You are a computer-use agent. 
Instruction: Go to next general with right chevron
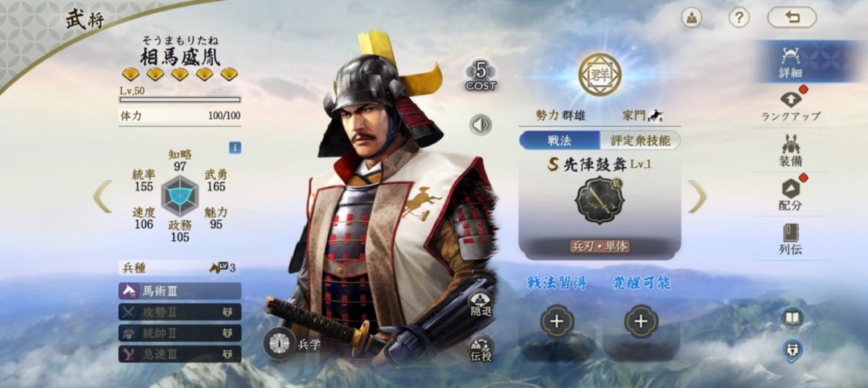(x=698, y=196)
